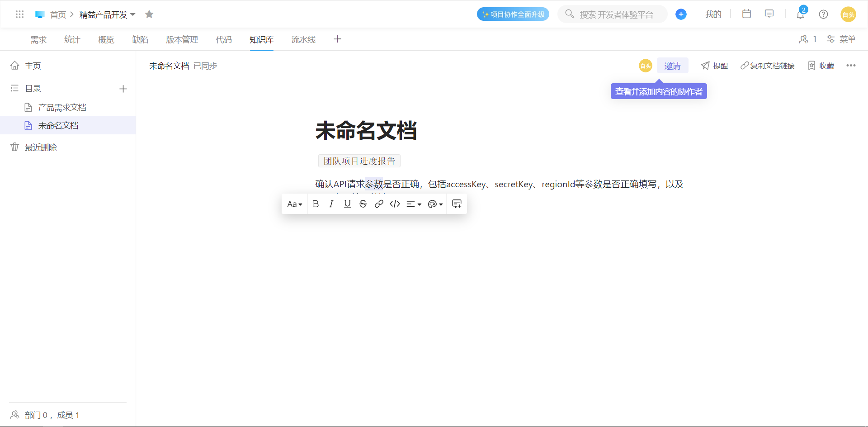Open 我的 in the top bar
Image resolution: width=868 pixels, height=427 pixels.
(x=713, y=14)
